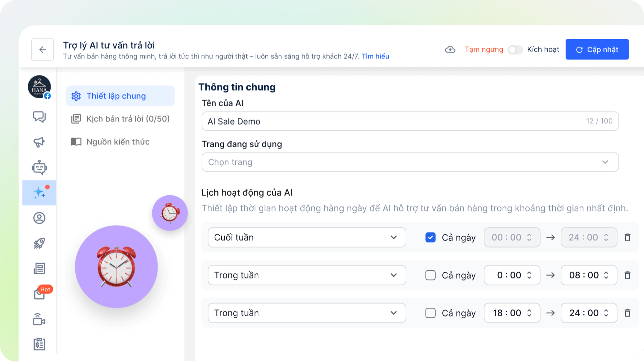Screen dimensions: 644x362
Task: Open the megaphone broadcast sidebar icon
Action: click(39, 142)
